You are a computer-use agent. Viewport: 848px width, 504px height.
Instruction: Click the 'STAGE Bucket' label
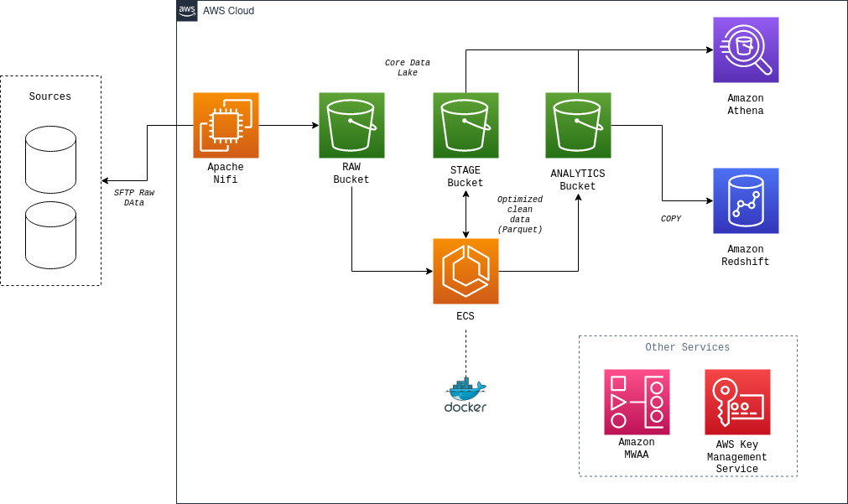coord(466,176)
